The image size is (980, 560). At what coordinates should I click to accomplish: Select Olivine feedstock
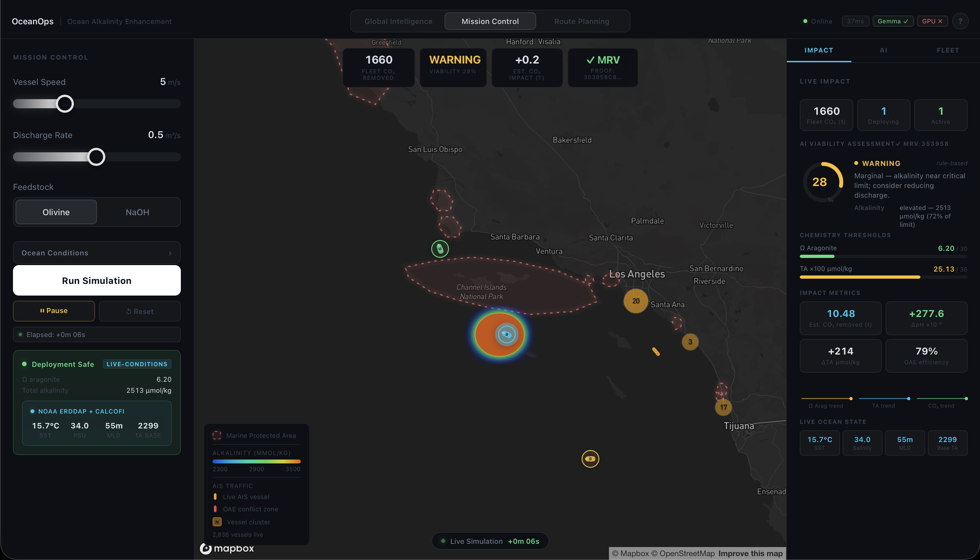[x=56, y=212]
